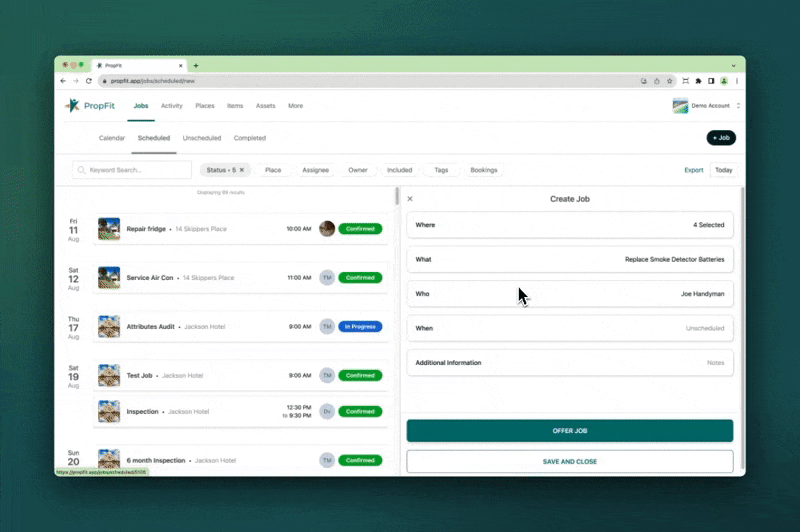800x532 pixels.
Task: Click the browser back arrow
Action: pyautogui.click(x=63, y=80)
